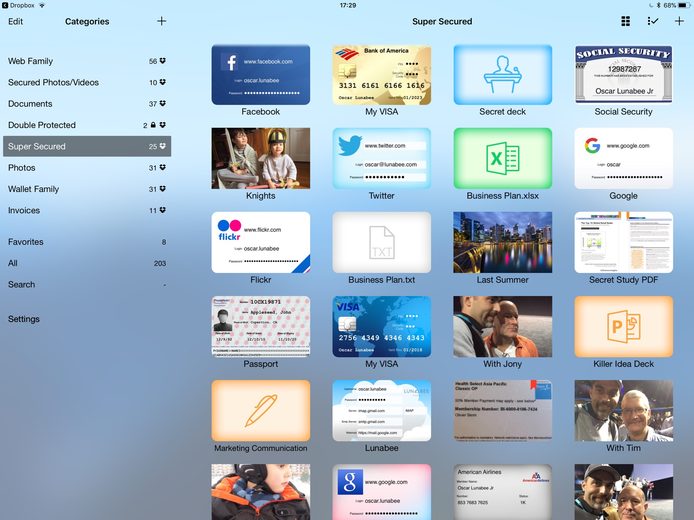Open Settings from the sidebar
Screen dimensions: 694x520
[24, 319]
